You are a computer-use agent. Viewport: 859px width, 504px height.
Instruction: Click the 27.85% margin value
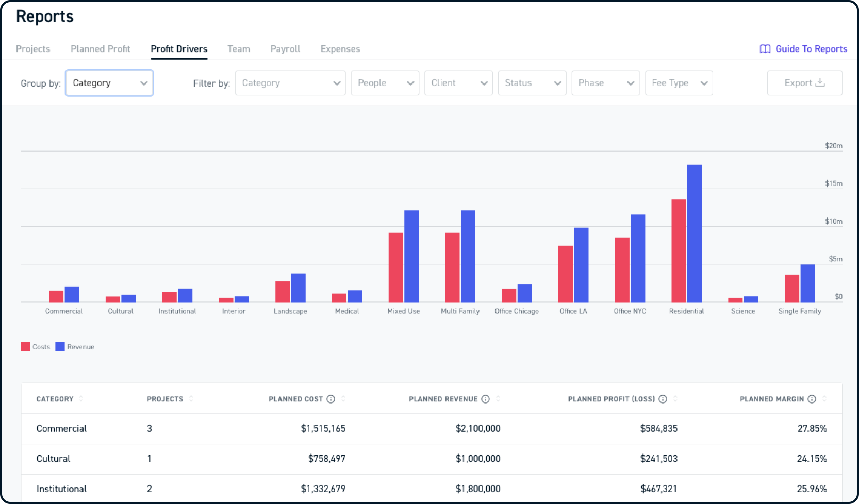coord(812,429)
